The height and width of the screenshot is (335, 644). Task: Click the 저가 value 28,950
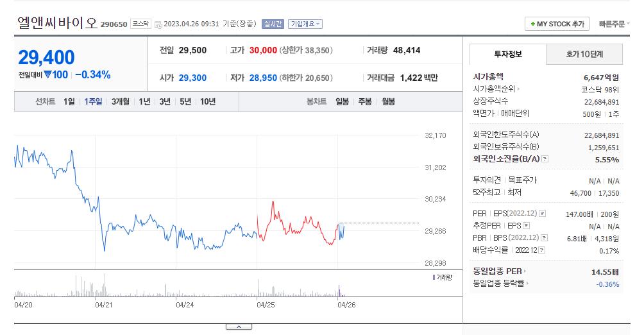click(263, 78)
